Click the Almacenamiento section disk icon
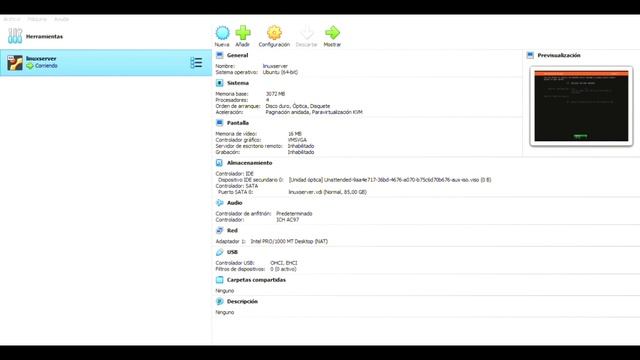The height and width of the screenshot is (360, 640). (220, 163)
